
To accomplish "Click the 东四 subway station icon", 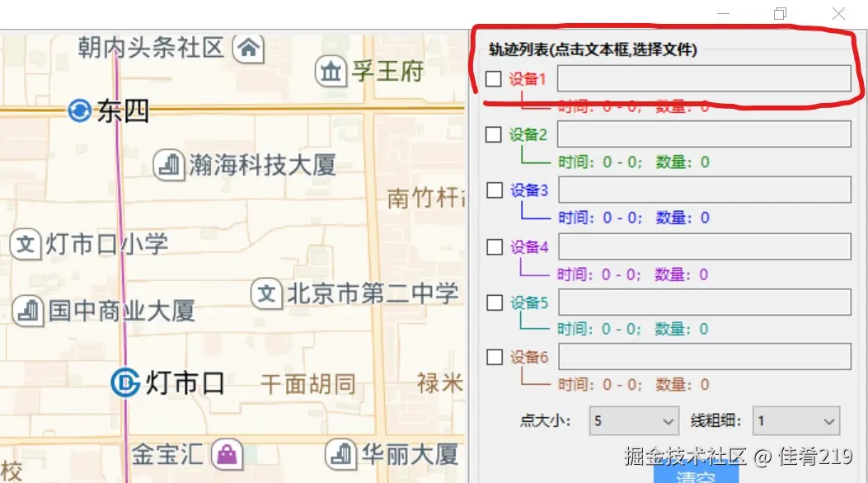I will 77,111.
